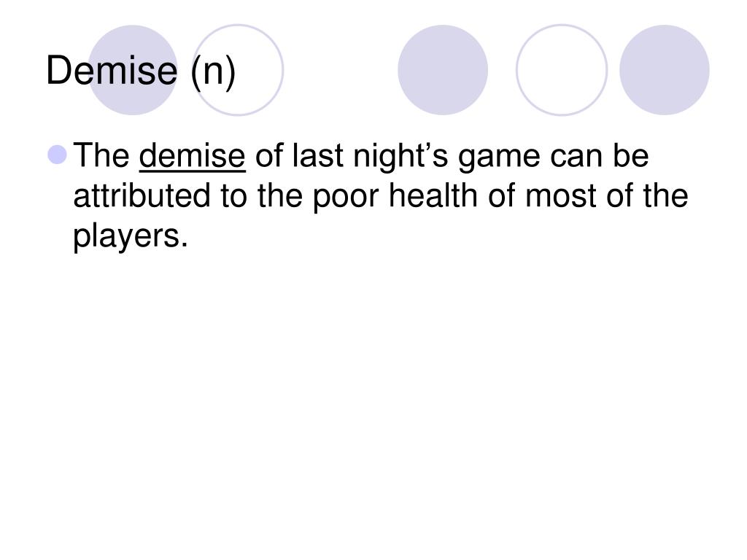Click the slide title 'Demise'
747x560 pixels.
(x=112, y=71)
